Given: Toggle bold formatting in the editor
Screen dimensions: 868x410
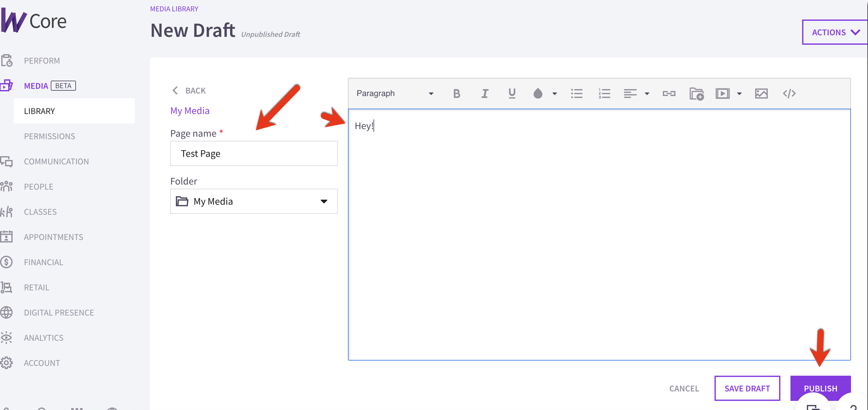Looking at the screenshot, I should (x=457, y=93).
